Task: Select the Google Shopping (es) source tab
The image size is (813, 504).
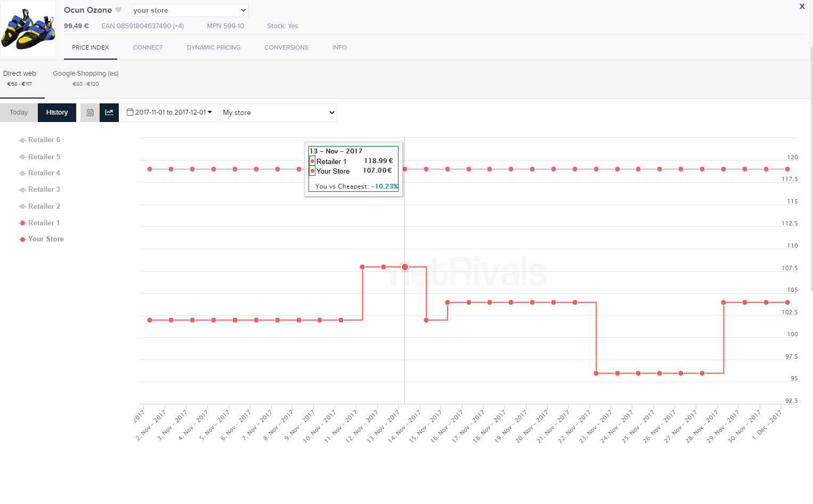Action: coord(86,78)
